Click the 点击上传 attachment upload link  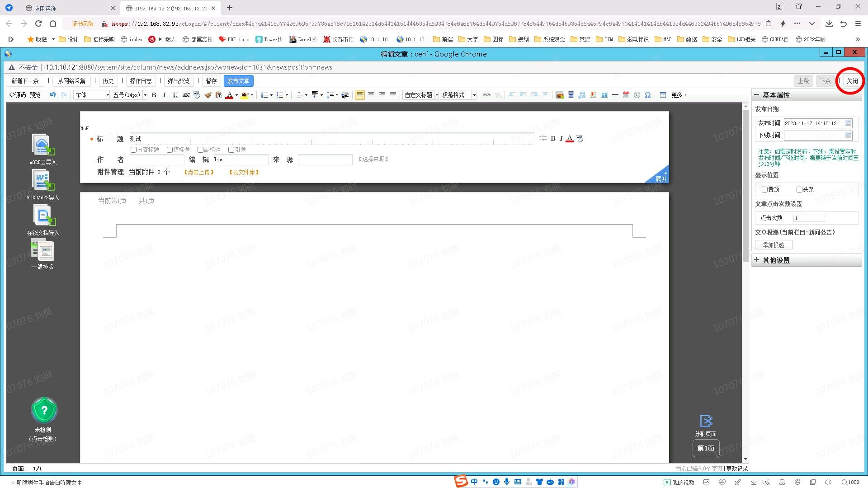199,172
